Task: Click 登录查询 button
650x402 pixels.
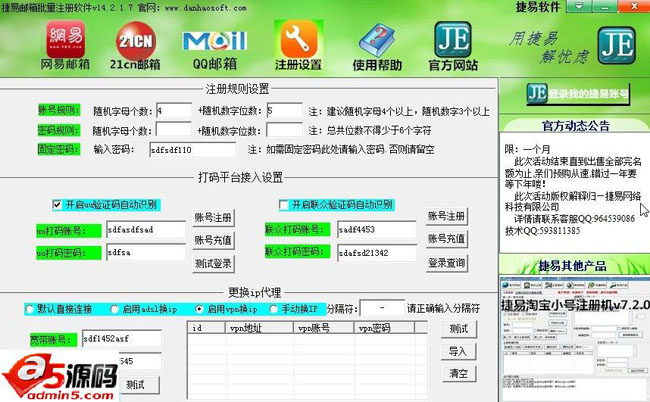Action: point(446,263)
